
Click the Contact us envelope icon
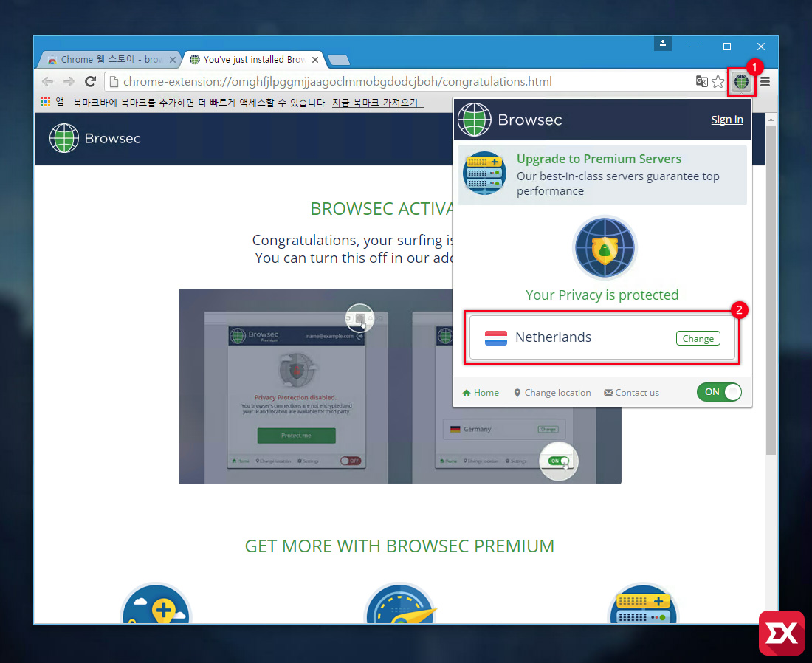[608, 392]
